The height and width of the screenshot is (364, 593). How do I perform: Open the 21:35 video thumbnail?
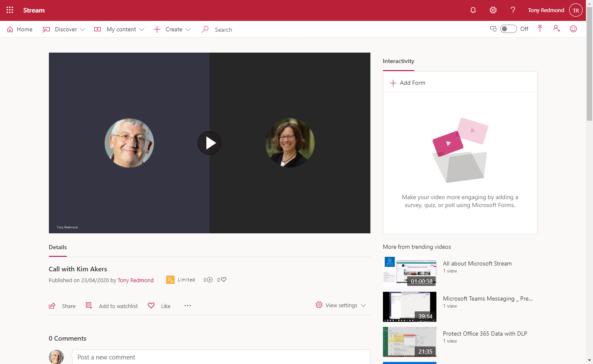point(410,341)
